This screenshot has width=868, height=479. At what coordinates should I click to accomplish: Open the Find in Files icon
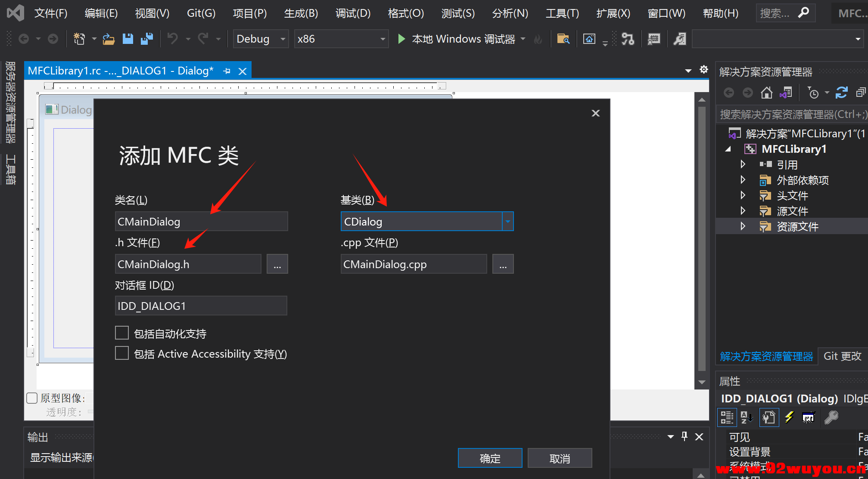pos(563,39)
